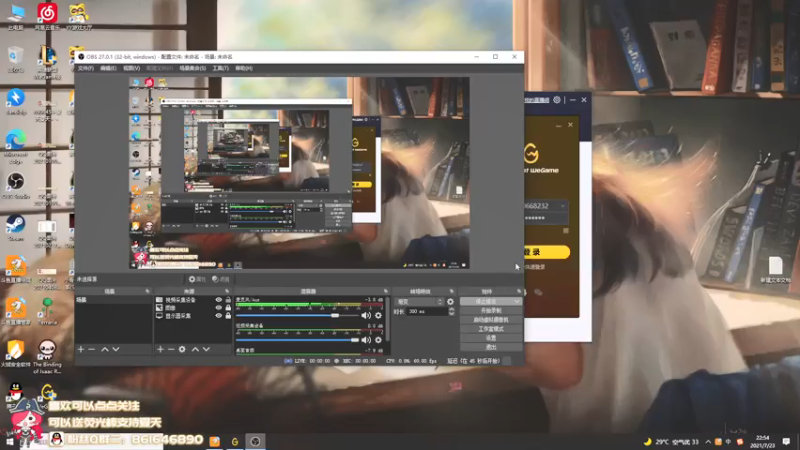Move the selected source up in Sources
Viewport: 800px width, 450px height.
[195, 349]
